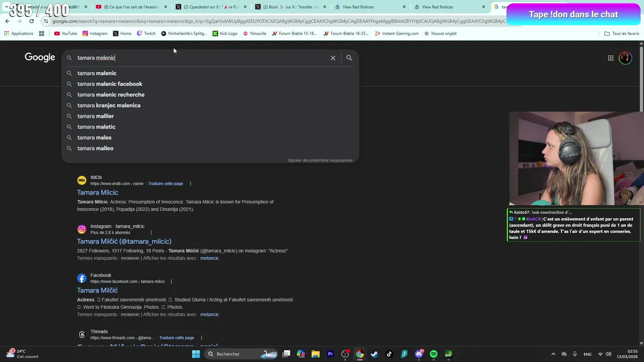Open TikTok from taskbar
644x362 pixels.
coord(389,354)
